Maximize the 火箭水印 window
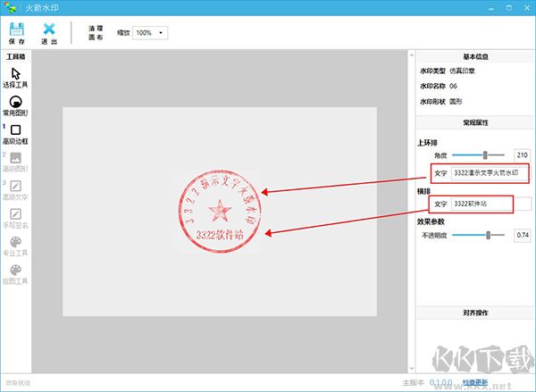Viewport: 536px width, 392px height. pos(509,8)
